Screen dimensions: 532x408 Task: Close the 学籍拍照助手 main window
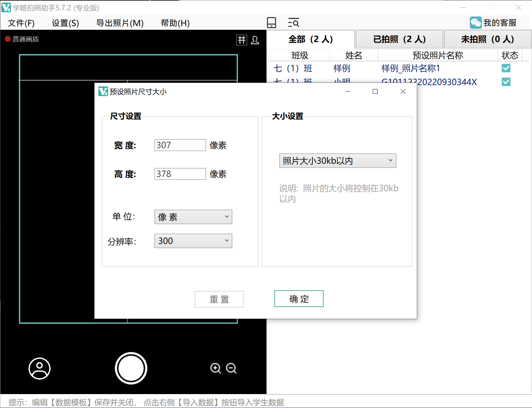518,7
